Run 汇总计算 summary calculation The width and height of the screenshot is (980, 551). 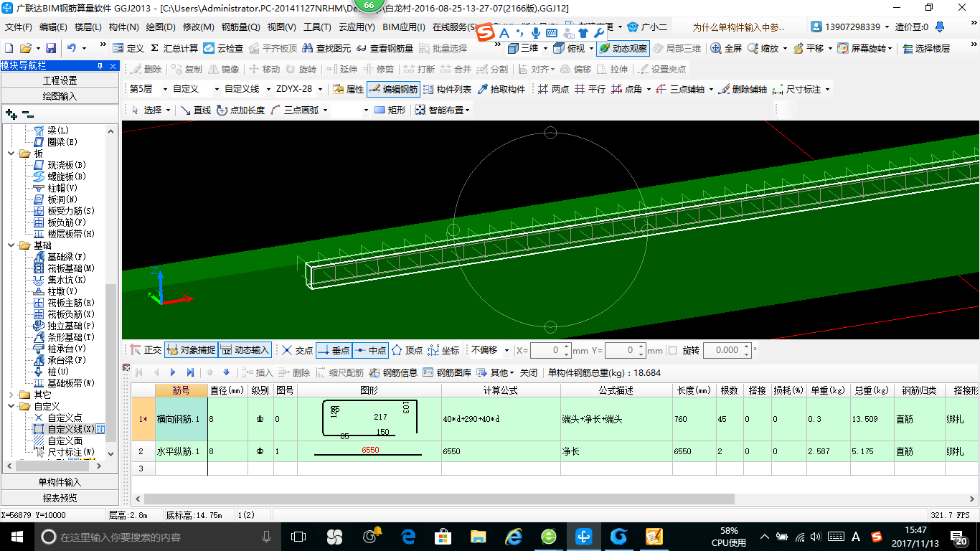(x=174, y=48)
